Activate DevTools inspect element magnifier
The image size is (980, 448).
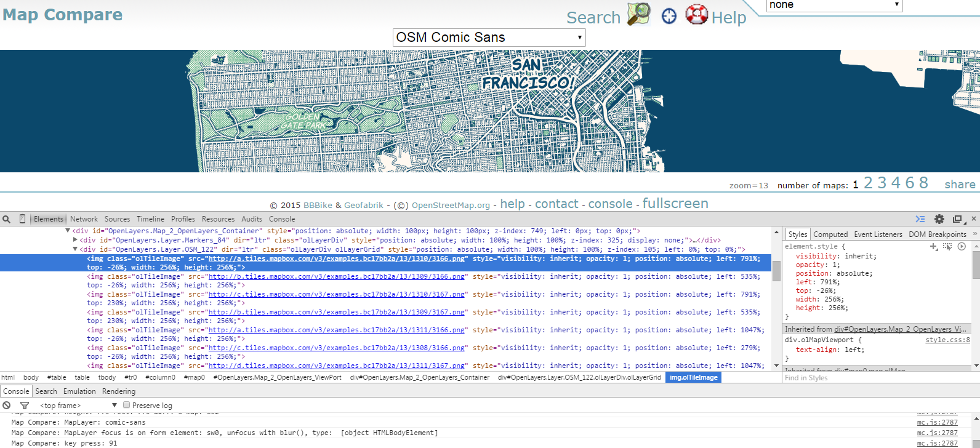[x=7, y=219]
